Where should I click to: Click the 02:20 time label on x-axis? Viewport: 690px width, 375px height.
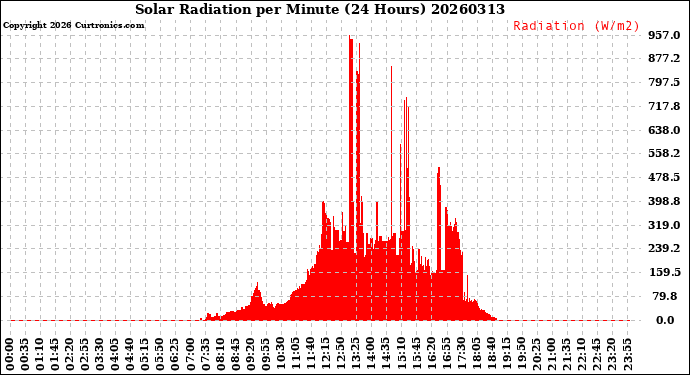click(x=70, y=355)
